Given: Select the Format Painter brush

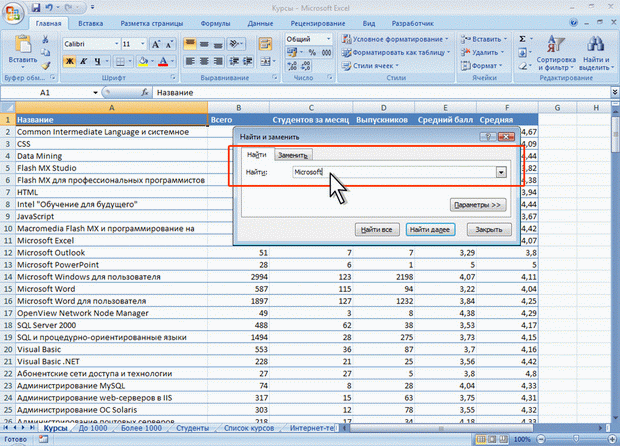Looking at the screenshot, I should [45, 65].
